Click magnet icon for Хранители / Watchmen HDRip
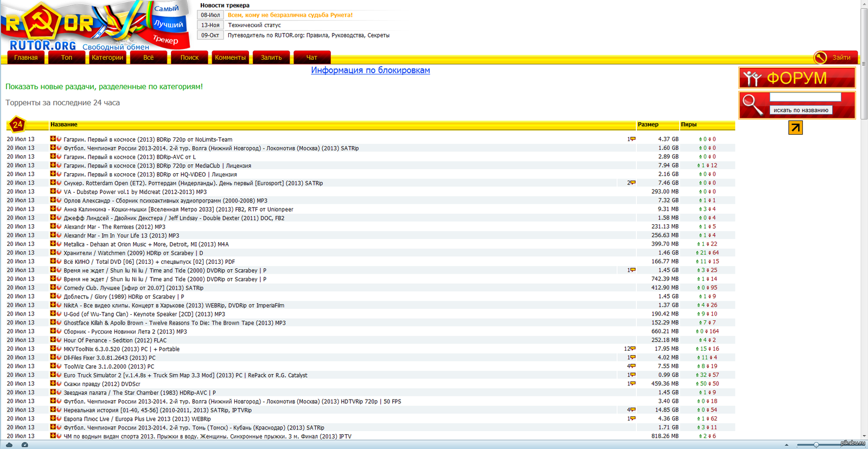The width and height of the screenshot is (868, 449). [x=59, y=252]
